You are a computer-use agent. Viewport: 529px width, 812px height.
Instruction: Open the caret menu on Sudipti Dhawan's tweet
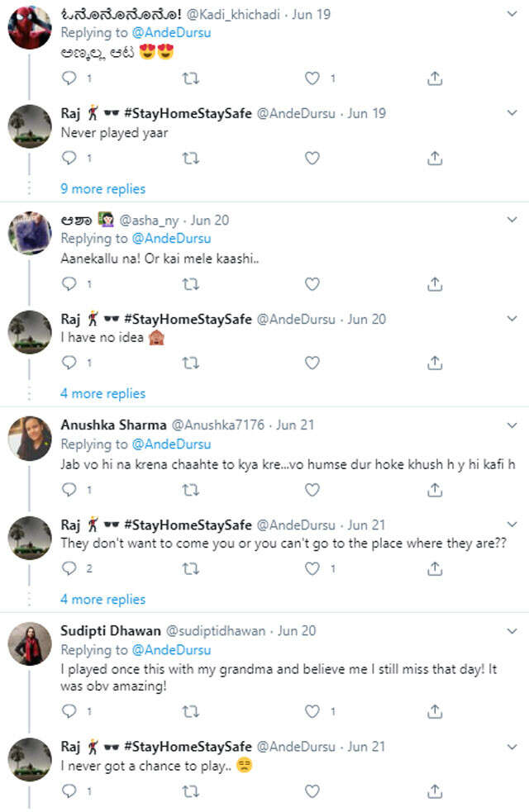pos(511,631)
